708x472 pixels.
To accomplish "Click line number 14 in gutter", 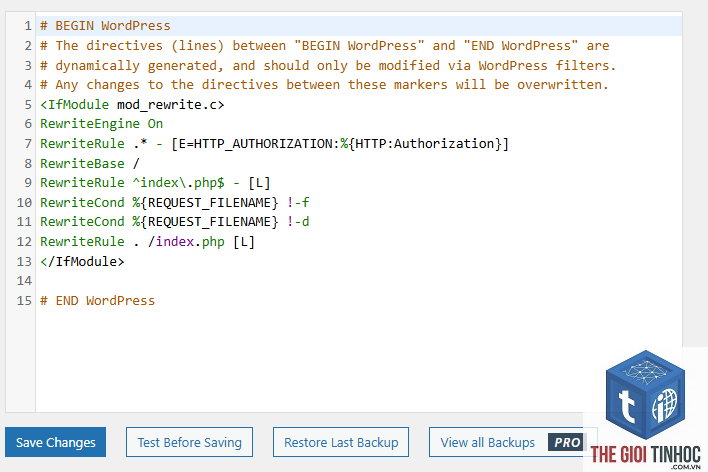I will pos(24,281).
